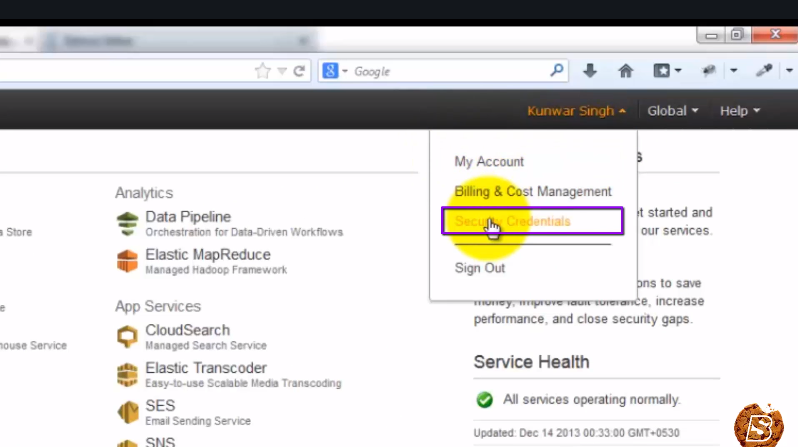
Task: Click the Elastic Transcoder icon
Action: pyautogui.click(x=127, y=375)
